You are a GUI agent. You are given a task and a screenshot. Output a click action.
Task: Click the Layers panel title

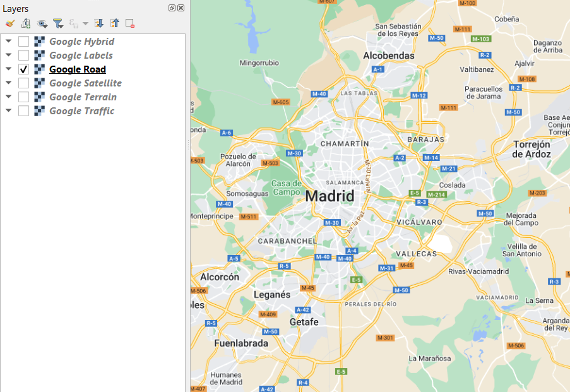point(16,9)
